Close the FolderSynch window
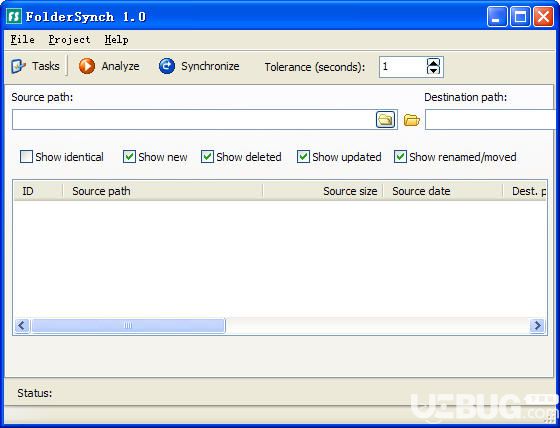The height and width of the screenshot is (428, 560). tap(543, 16)
